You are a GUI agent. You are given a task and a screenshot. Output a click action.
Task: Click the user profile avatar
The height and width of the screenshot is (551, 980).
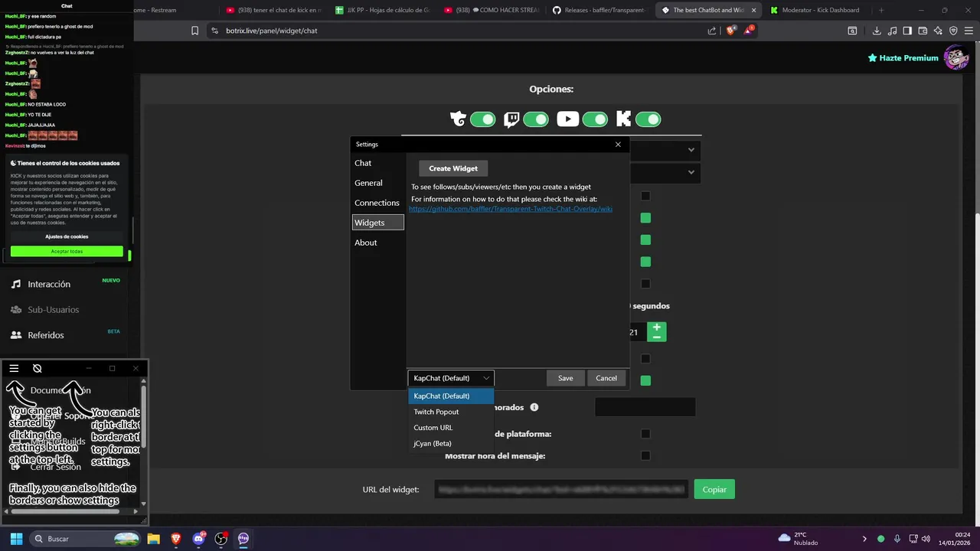955,57
